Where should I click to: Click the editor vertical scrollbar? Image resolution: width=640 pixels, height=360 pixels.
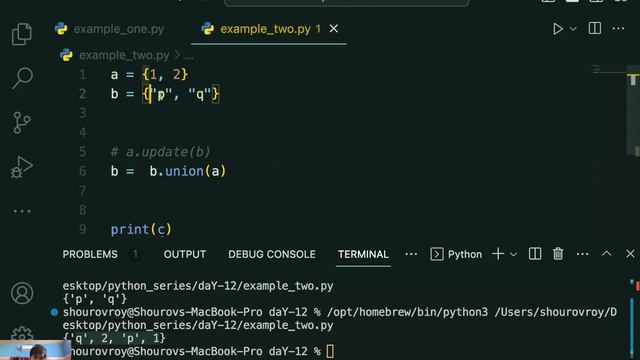633,110
